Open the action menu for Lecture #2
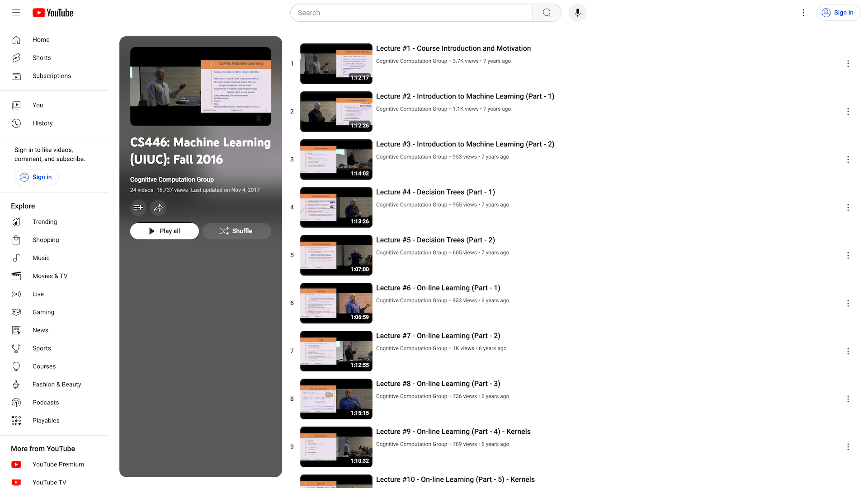The image size is (868, 488). 848,112
